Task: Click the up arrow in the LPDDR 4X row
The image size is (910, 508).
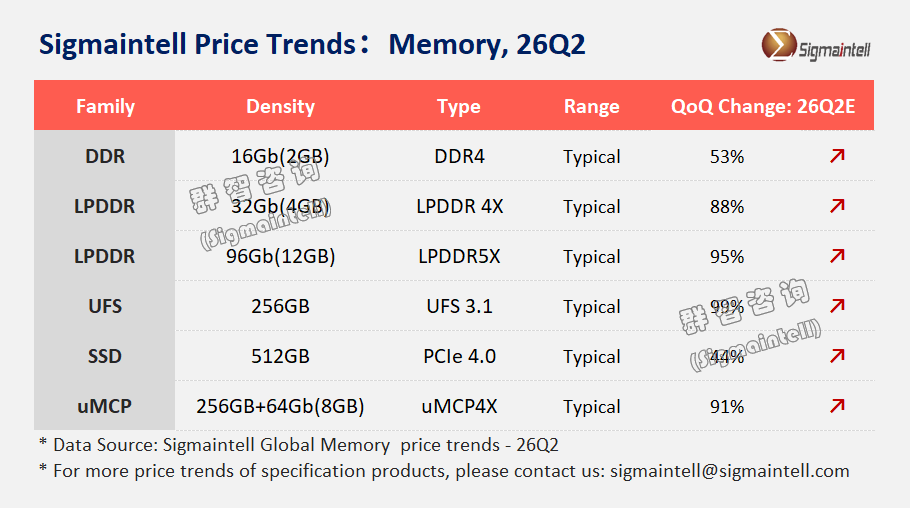Action: tap(838, 206)
